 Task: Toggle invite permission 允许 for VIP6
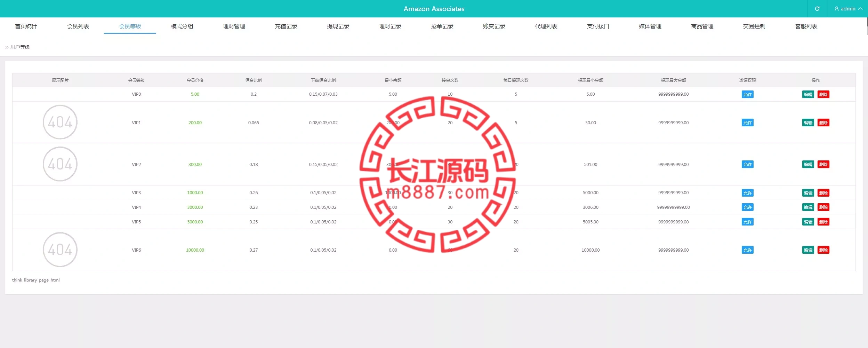click(747, 250)
